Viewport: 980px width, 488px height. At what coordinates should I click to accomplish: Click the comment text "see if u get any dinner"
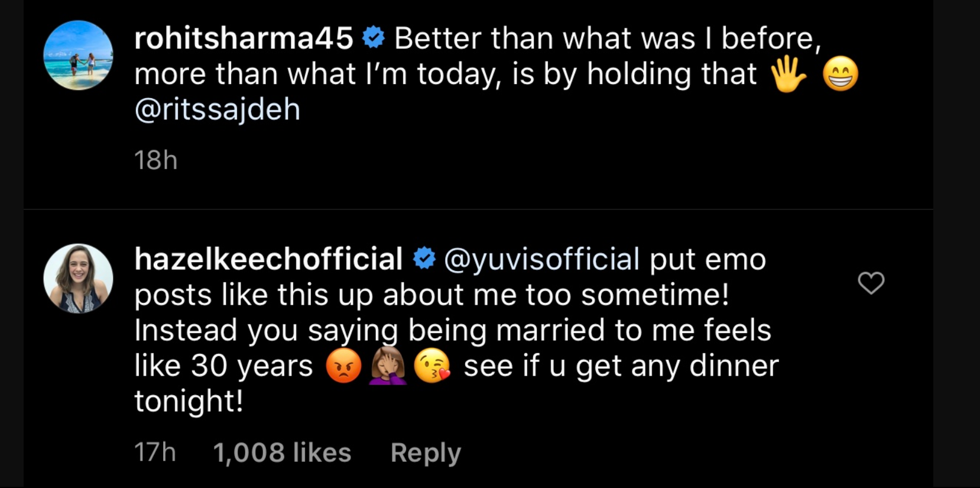point(621,366)
